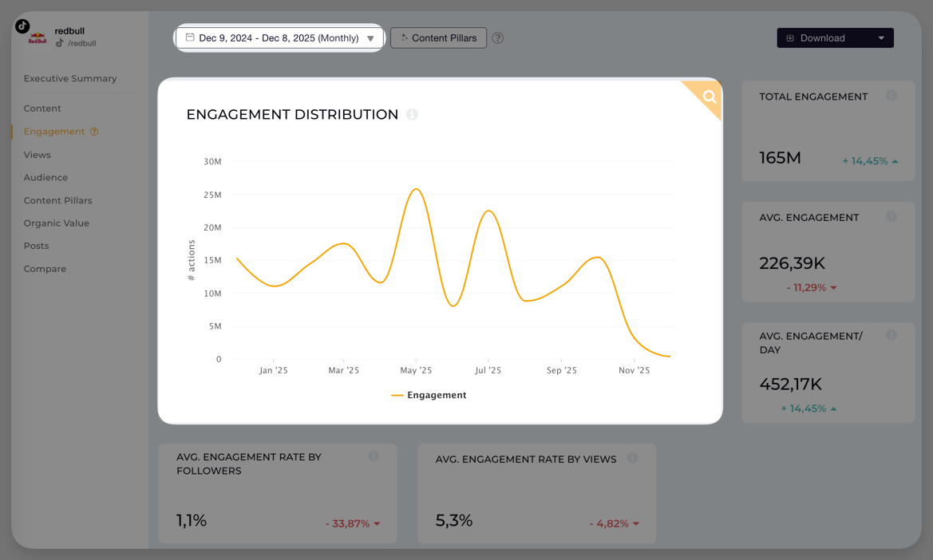The height and width of the screenshot is (560, 933).
Task: Click the Avg. Engagement/Day info icon
Action: pyautogui.click(x=891, y=335)
